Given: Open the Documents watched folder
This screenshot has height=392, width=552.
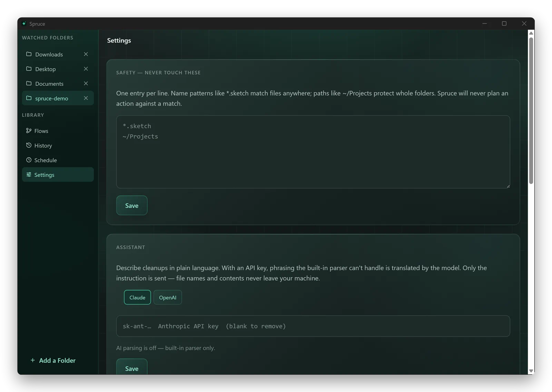Looking at the screenshot, I should 58,84.
